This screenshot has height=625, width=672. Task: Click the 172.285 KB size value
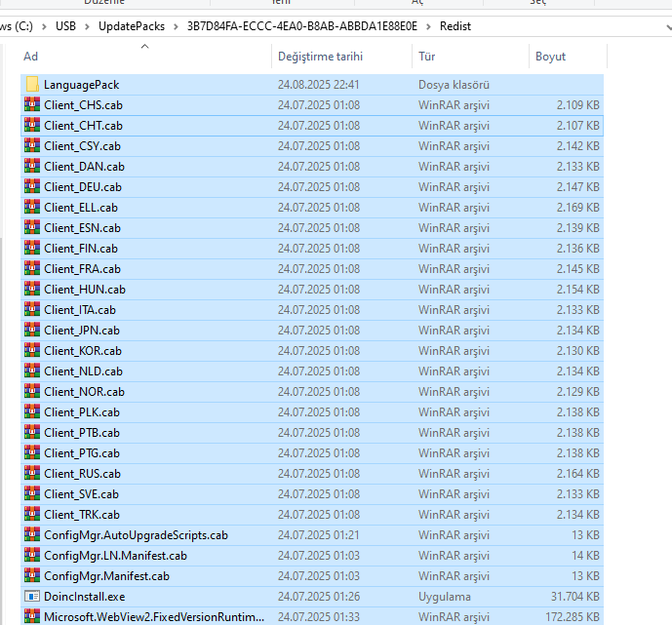point(573,617)
